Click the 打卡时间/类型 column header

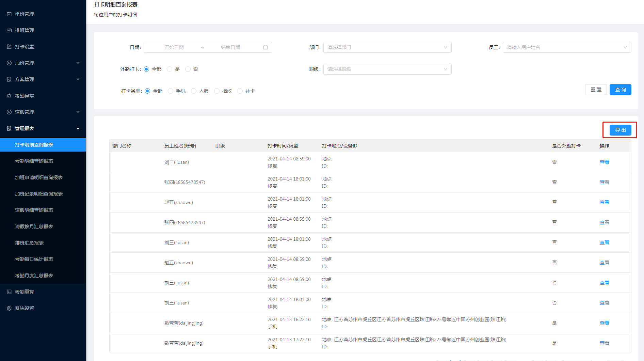click(283, 146)
